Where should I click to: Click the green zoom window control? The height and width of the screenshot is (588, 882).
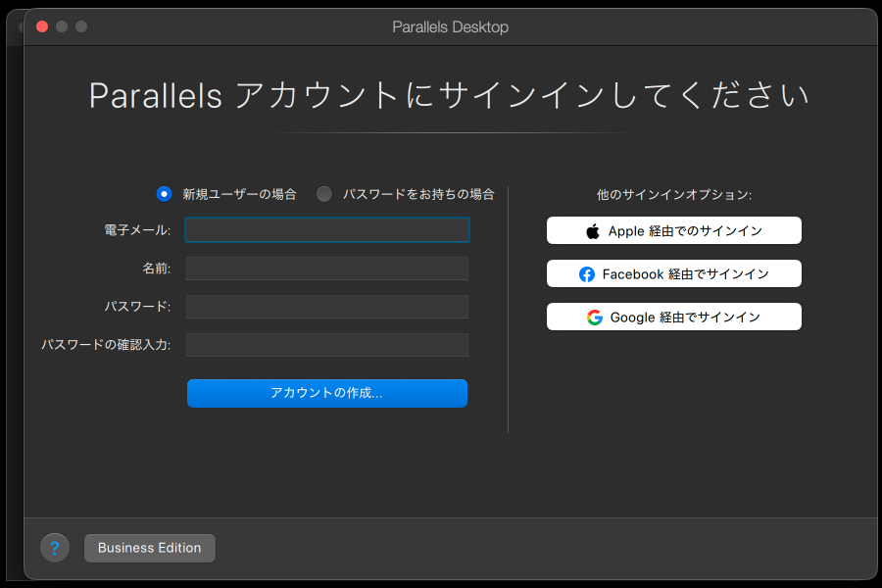[x=80, y=27]
